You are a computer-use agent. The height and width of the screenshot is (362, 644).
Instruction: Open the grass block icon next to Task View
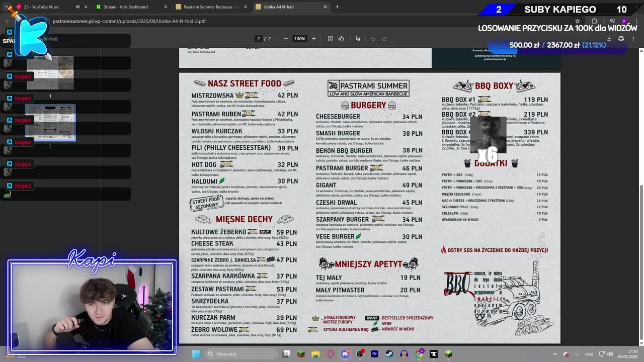[x=301, y=354]
